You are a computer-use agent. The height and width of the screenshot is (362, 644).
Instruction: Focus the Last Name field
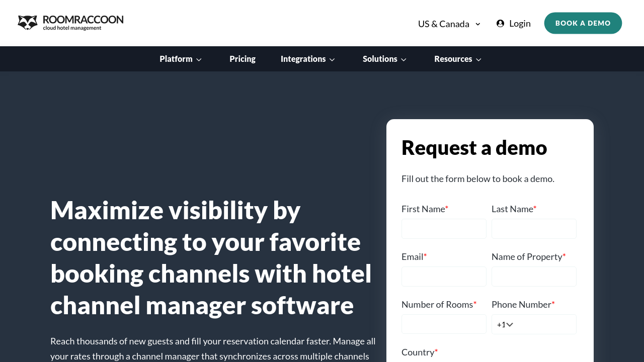coord(534,229)
